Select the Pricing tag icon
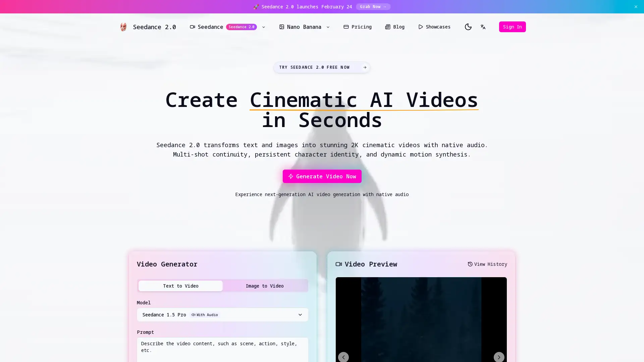 click(x=346, y=27)
